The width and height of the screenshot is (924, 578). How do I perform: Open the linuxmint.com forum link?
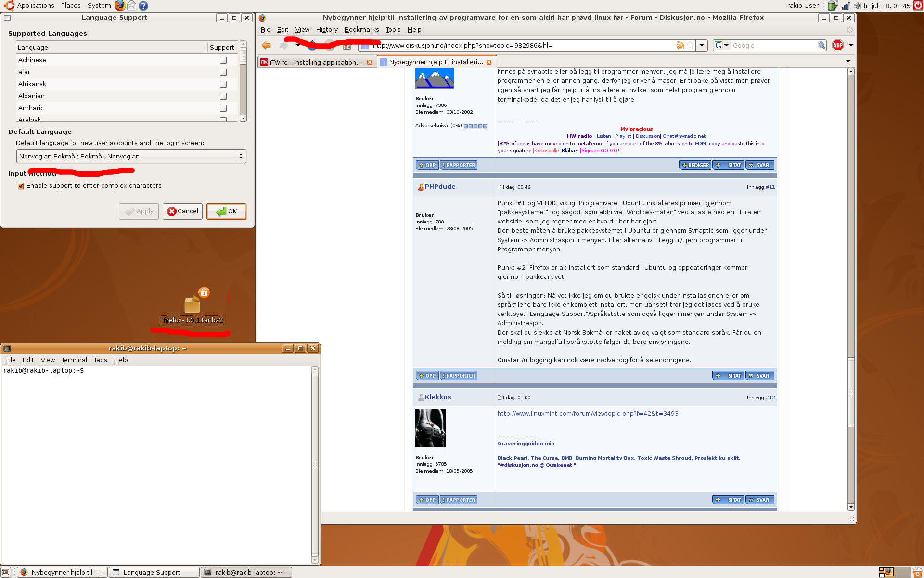(588, 414)
